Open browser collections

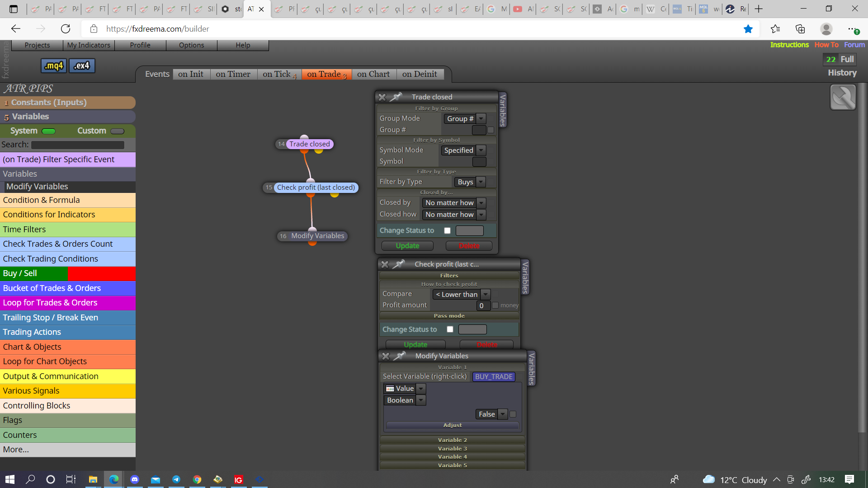point(800,29)
